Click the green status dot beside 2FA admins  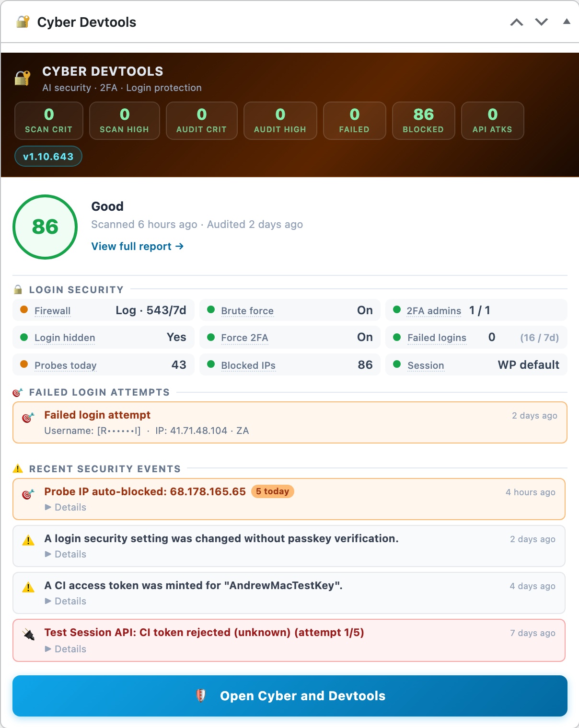click(397, 309)
